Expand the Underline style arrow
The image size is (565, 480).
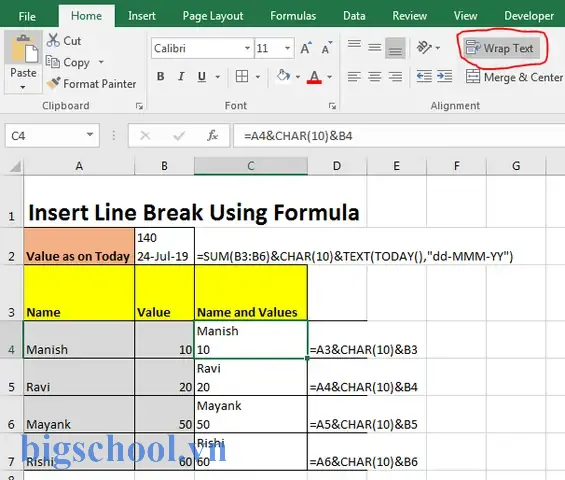(218, 77)
